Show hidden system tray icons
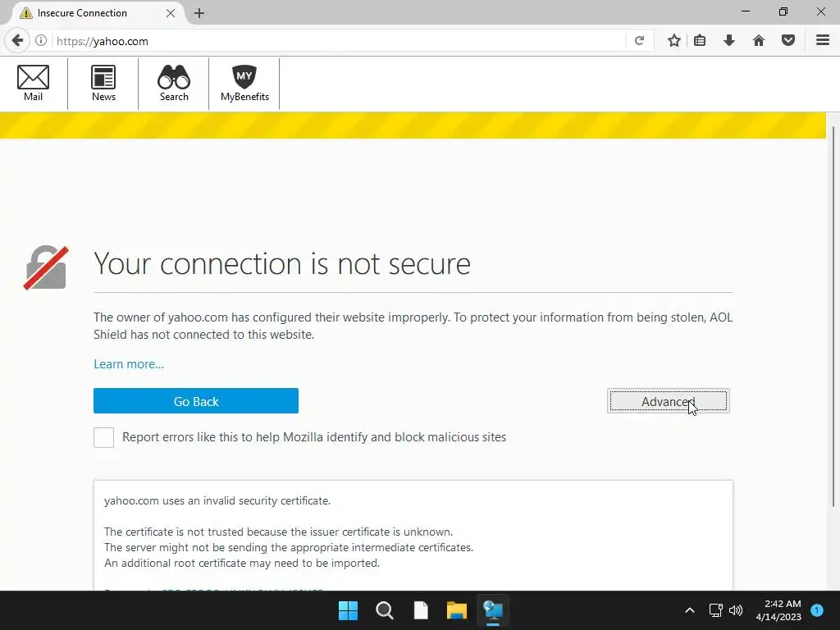Screen dimensions: 840x630 690,610
